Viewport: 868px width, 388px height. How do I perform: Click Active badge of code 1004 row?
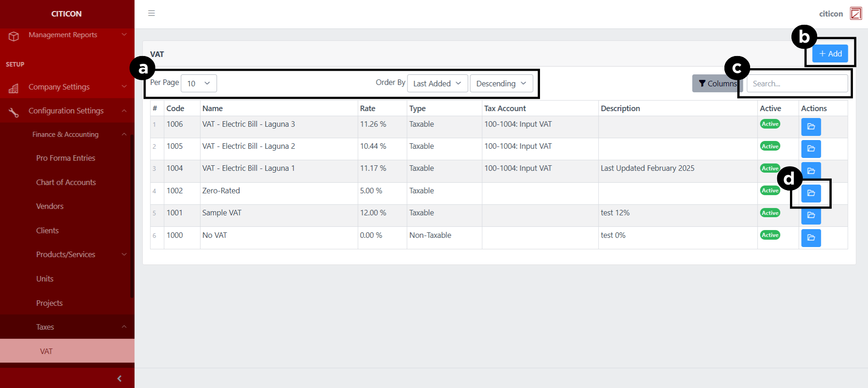[x=770, y=169]
